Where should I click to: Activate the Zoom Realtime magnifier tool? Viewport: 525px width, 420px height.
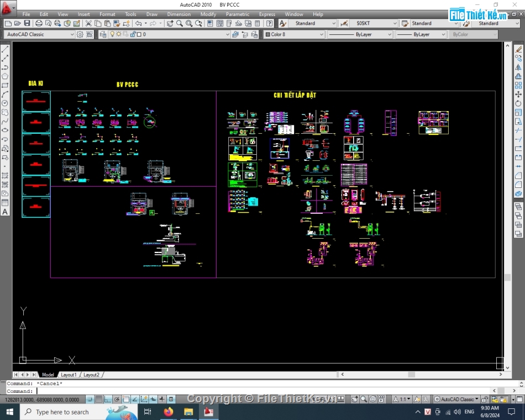click(180, 23)
